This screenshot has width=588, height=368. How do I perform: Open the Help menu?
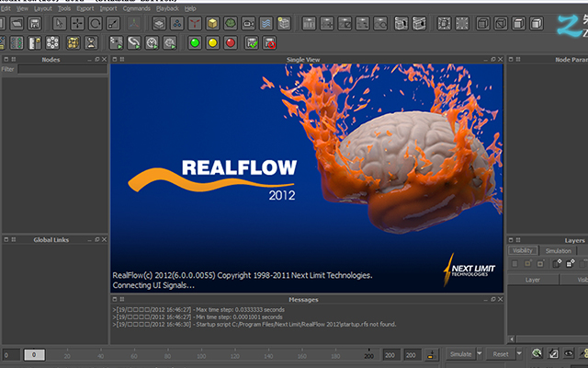pos(190,8)
